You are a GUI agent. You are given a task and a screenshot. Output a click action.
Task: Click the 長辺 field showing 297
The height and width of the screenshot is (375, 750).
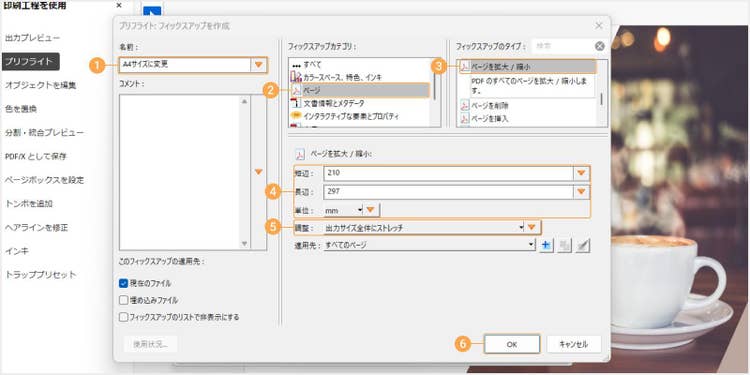click(x=448, y=192)
